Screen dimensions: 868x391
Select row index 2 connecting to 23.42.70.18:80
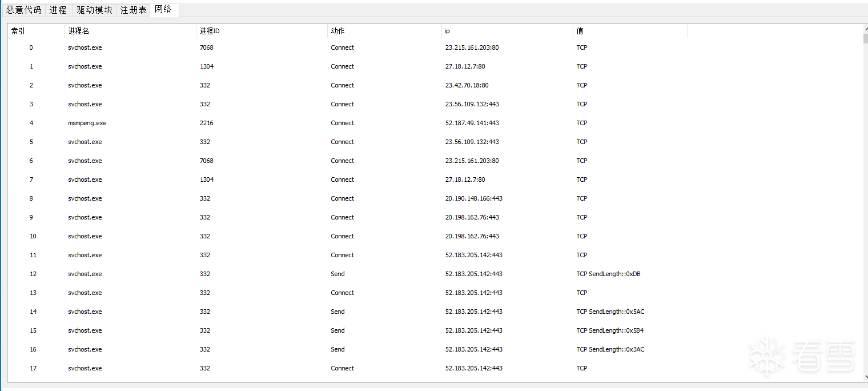click(x=467, y=85)
